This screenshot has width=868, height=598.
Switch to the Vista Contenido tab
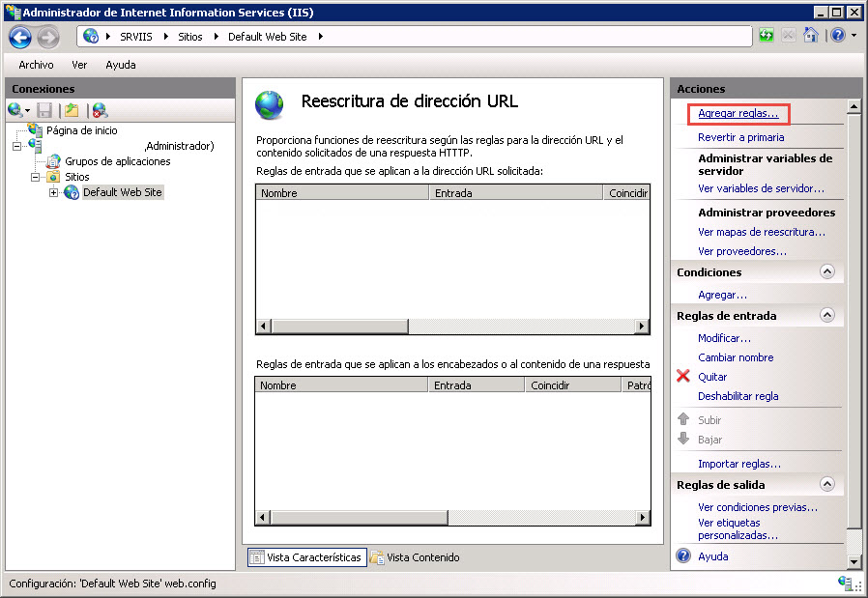point(416,557)
